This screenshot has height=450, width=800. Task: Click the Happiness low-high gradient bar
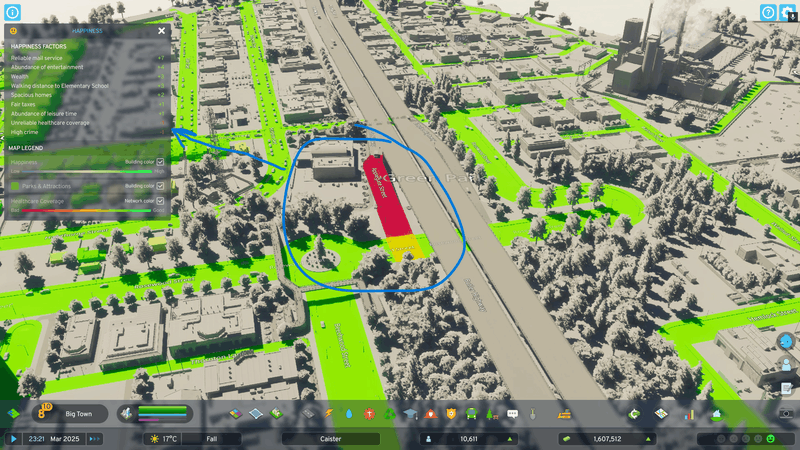87,171
